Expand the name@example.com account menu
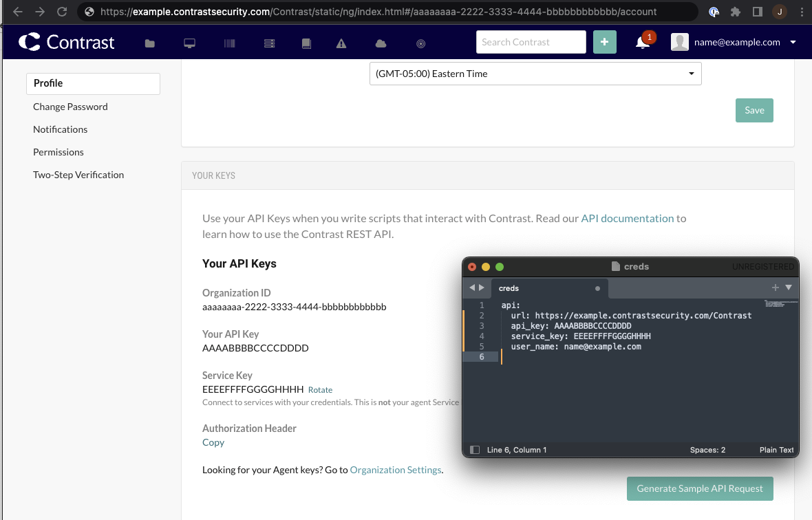Image resolution: width=812 pixels, height=520 pixels. click(x=793, y=42)
